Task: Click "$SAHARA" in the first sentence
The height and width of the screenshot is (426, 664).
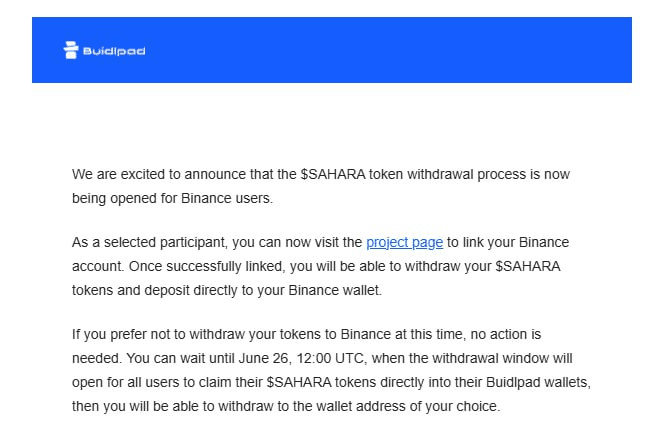Action: 333,174
